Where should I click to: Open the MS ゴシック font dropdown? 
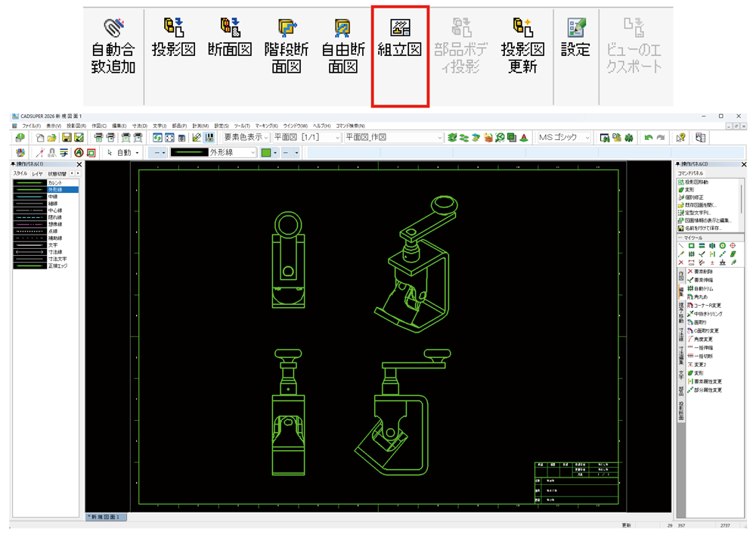click(x=565, y=138)
